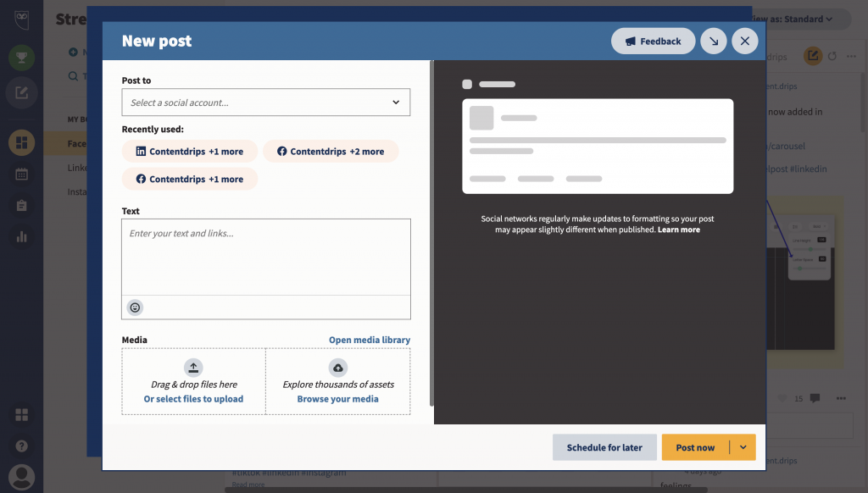Screen dimensions: 868x493
Task: Open the trophy icon in sidebar
Action: [21, 58]
